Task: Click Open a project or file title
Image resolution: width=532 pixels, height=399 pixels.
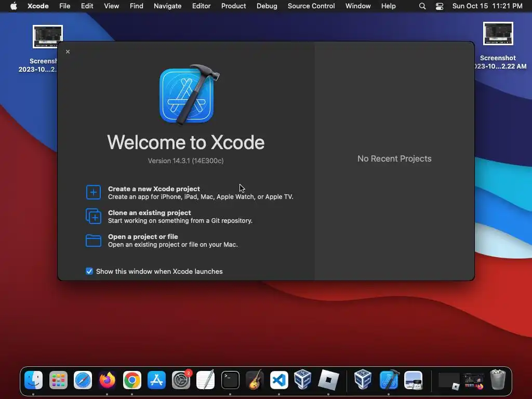Action: click(143, 236)
